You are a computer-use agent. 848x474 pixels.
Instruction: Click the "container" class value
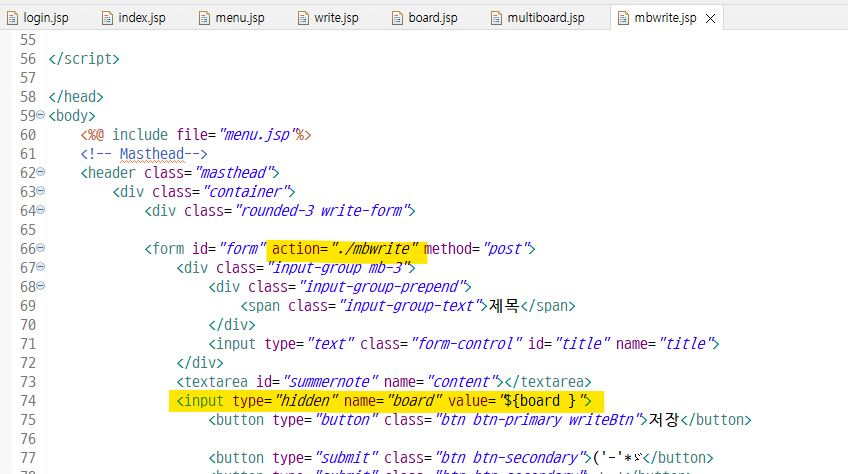[245, 192]
